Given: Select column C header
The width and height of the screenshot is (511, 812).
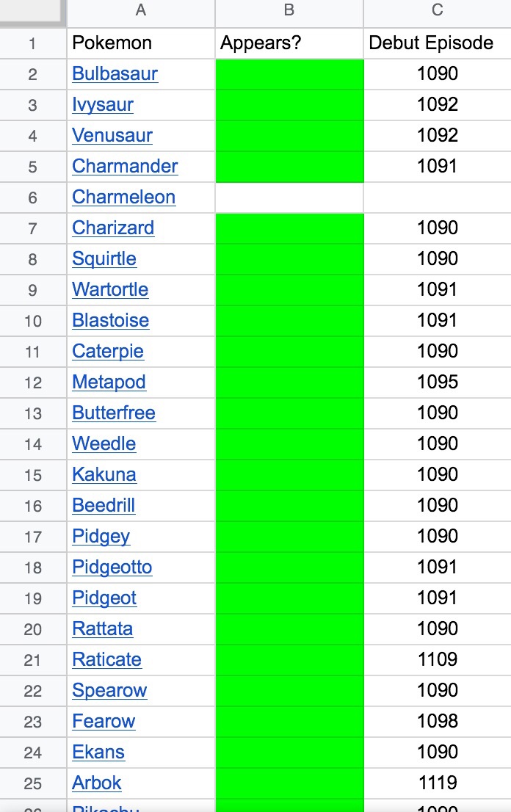Looking at the screenshot, I should pyautogui.click(x=437, y=11).
